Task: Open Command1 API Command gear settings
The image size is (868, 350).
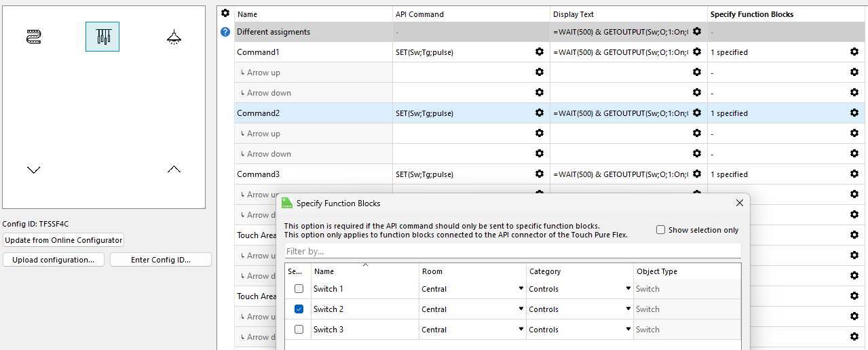Action: click(539, 52)
